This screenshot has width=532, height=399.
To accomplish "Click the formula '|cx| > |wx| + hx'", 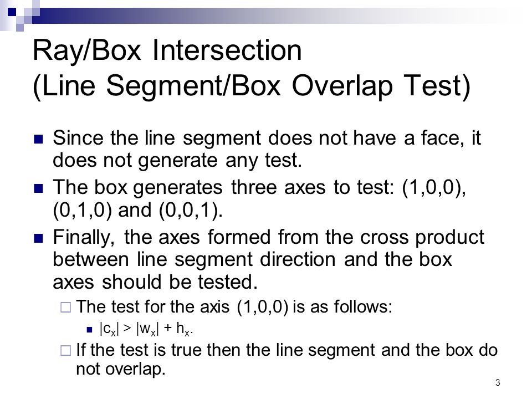I will tap(146, 329).
